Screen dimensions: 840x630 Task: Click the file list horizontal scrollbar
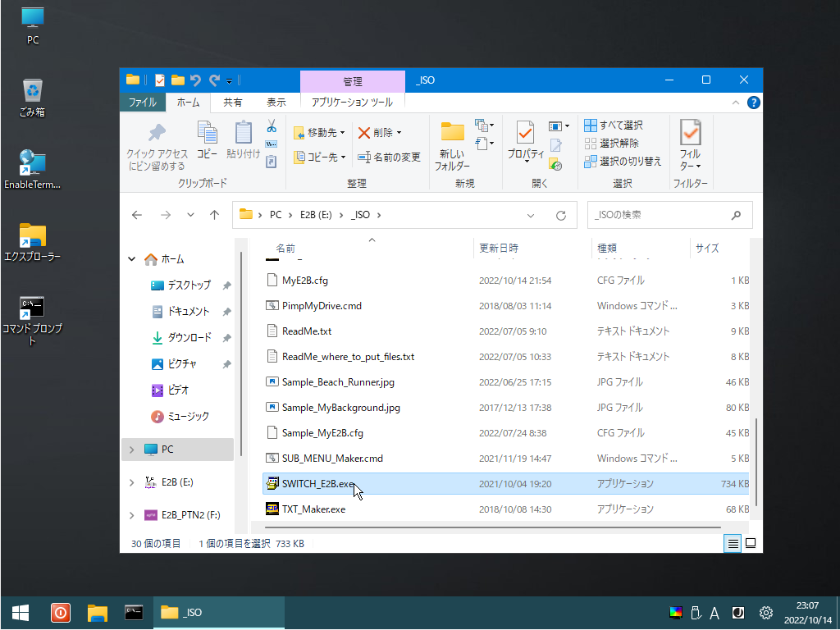coord(492,527)
